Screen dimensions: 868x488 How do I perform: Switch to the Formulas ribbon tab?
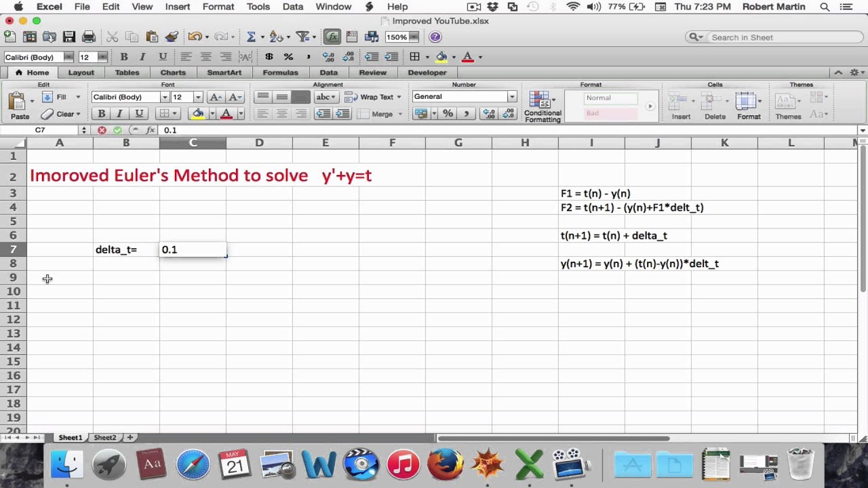click(280, 73)
